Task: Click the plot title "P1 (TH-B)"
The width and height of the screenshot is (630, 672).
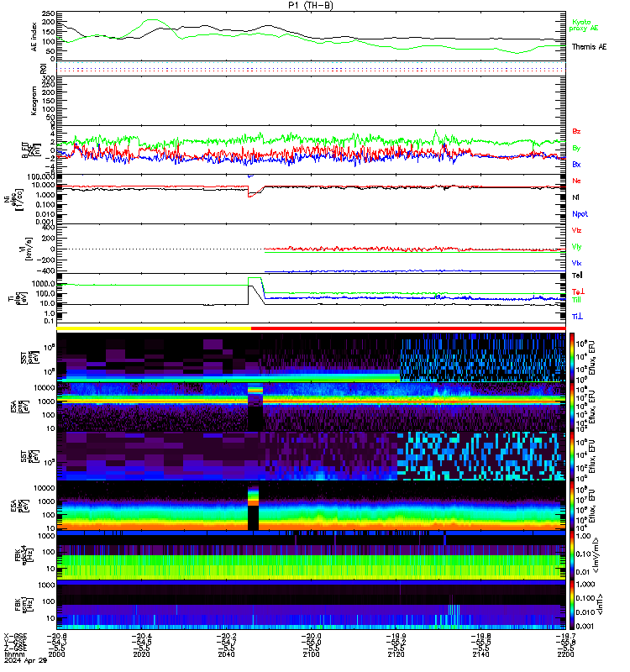Action: click(x=311, y=5)
